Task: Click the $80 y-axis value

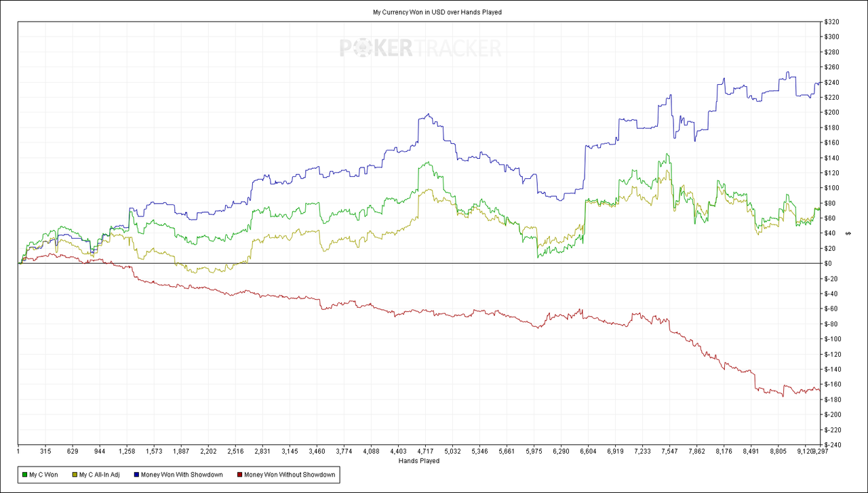Action: pos(829,203)
